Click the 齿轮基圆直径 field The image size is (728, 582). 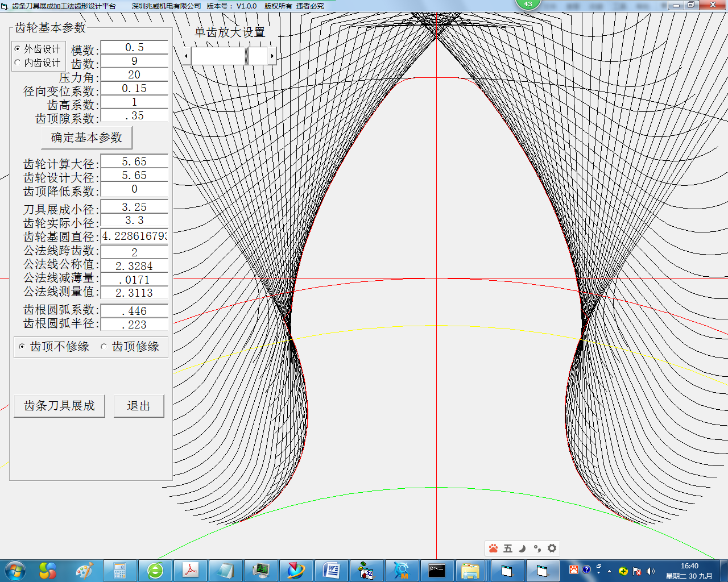[134, 236]
